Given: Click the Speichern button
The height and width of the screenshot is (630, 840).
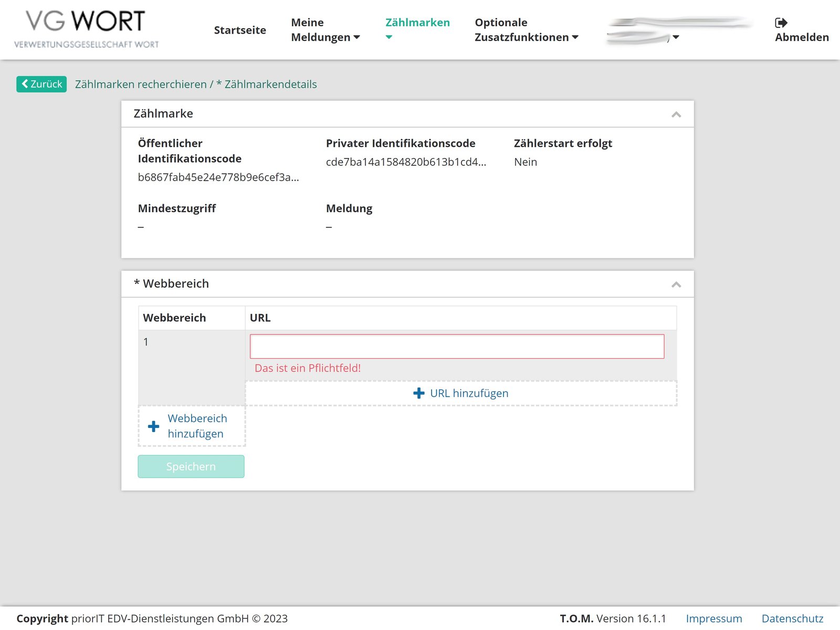Looking at the screenshot, I should click(x=191, y=466).
